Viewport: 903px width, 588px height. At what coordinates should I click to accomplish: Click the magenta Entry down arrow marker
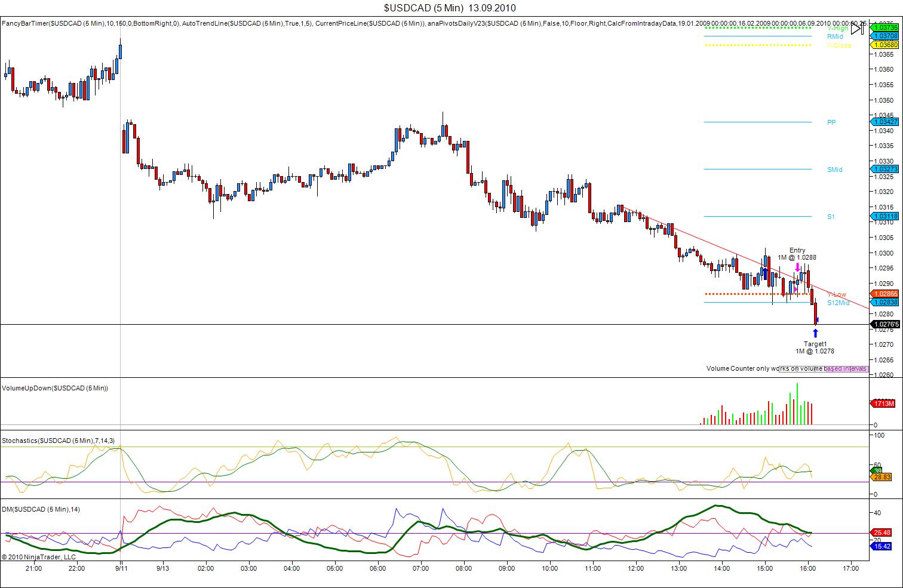tap(797, 267)
